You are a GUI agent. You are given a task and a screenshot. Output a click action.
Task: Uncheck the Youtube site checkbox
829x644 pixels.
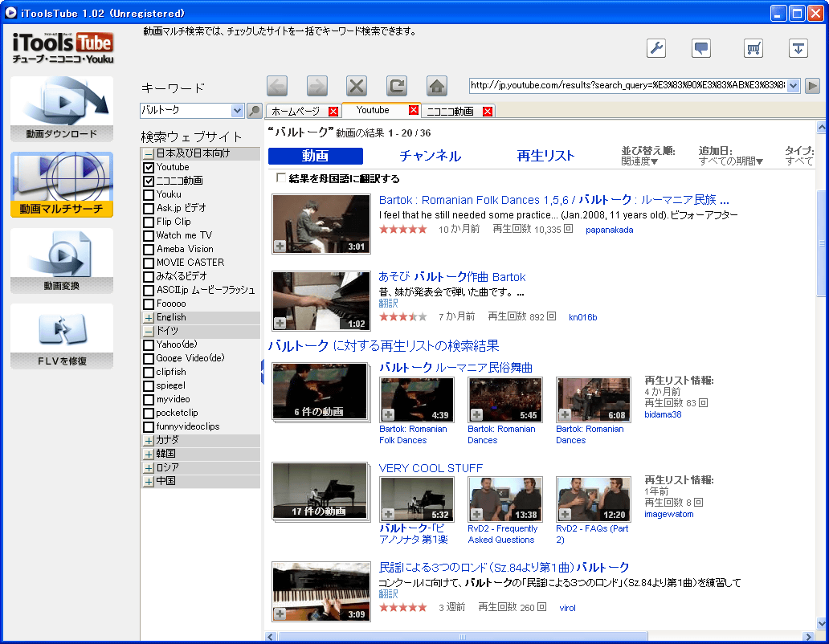(x=149, y=168)
